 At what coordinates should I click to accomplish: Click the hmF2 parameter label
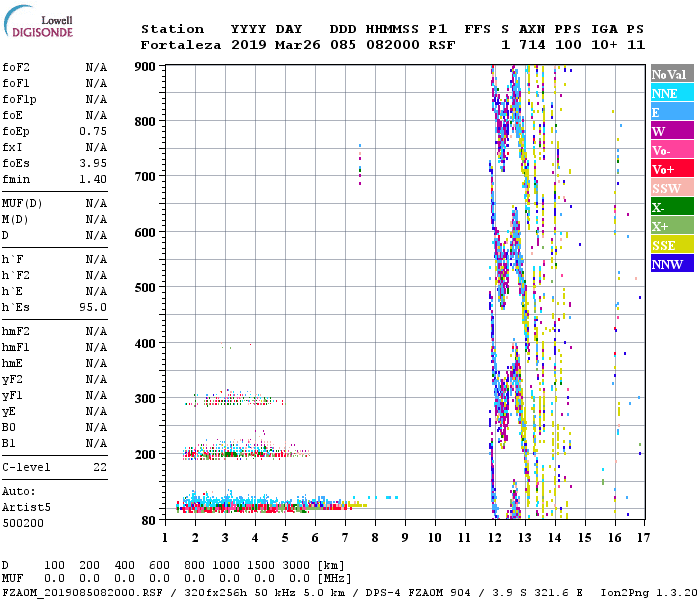(16, 332)
